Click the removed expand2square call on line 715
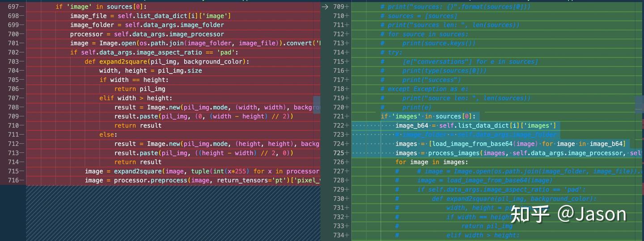The height and width of the screenshot is (241, 644). (203, 171)
